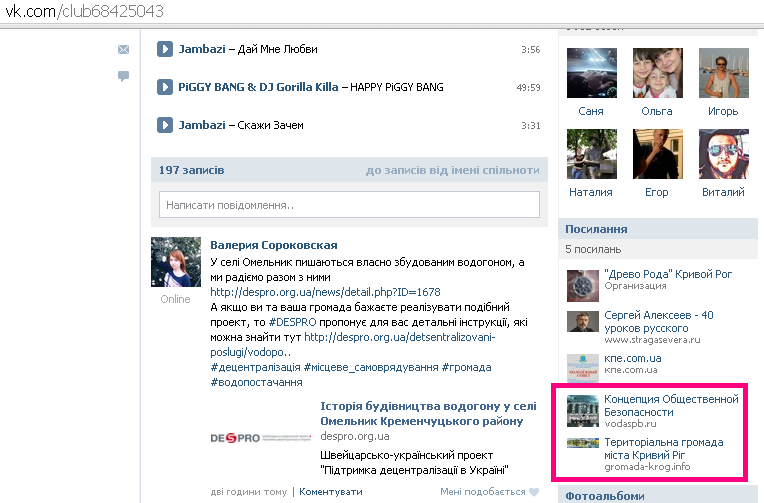Like the post via heart icon

coord(534,492)
